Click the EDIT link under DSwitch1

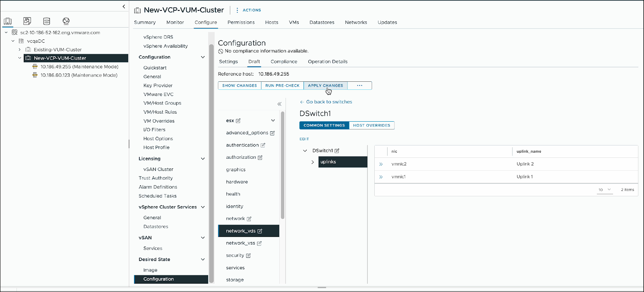pyautogui.click(x=304, y=139)
